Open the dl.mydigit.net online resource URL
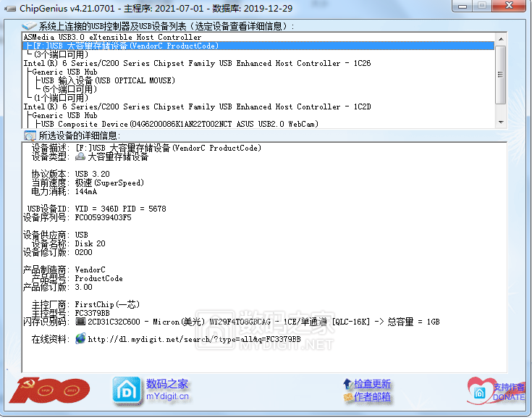Viewport: 532px width, 418px height. 193,339
